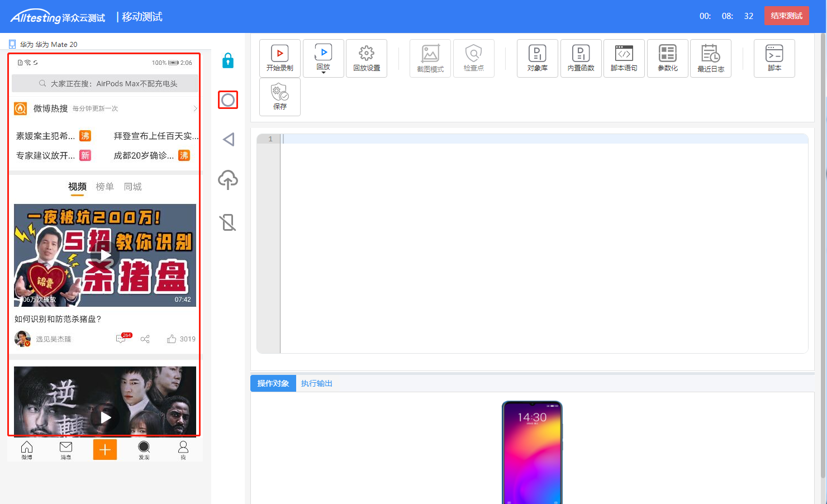Screen dimensions: 827x504
Task: Select 截图模式 screenshot mode
Action: click(430, 58)
